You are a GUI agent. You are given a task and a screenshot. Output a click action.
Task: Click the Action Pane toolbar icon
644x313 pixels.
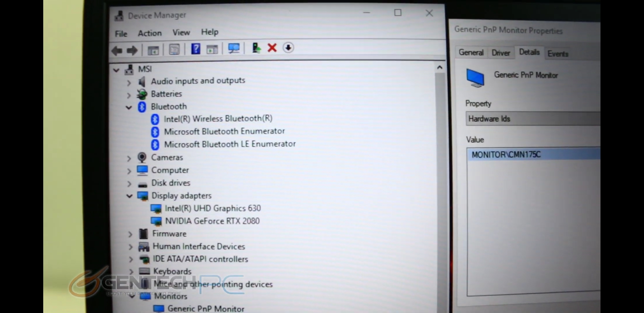click(x=212, y=49)
